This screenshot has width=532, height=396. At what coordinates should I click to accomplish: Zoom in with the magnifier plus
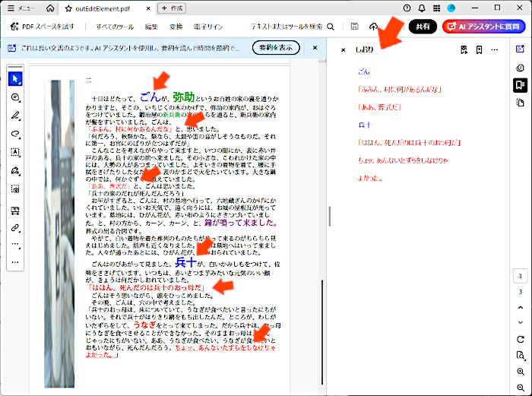pos(520,372)
